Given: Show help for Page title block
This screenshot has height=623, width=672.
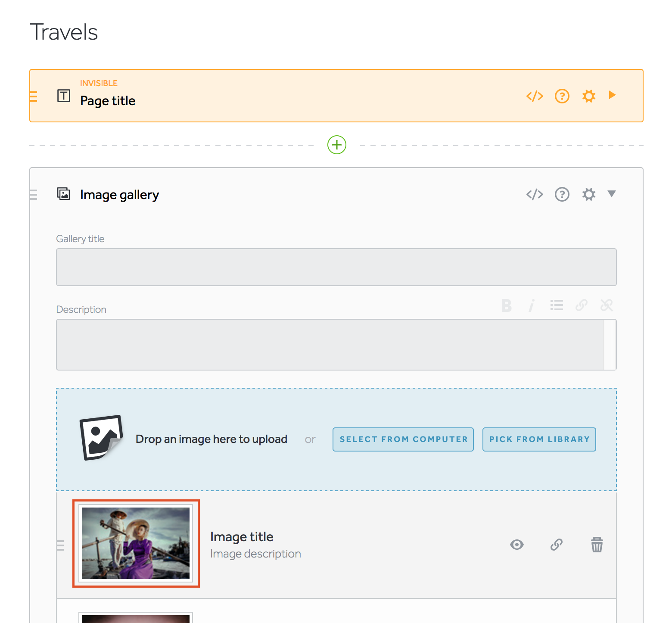Looking at the screenshot, I should [562, 96].
